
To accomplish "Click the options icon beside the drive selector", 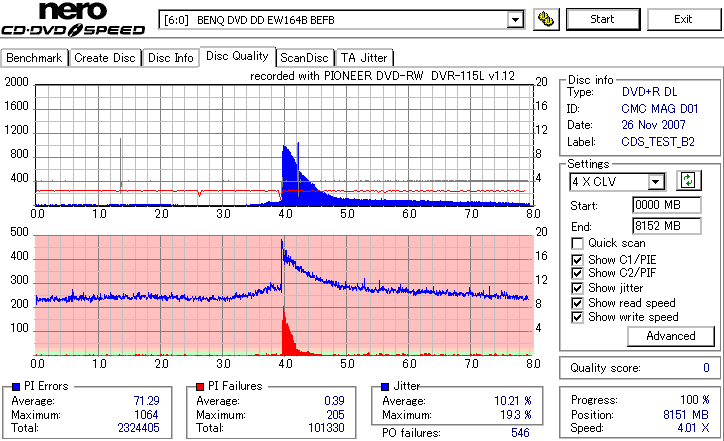I will coord(546,19).
